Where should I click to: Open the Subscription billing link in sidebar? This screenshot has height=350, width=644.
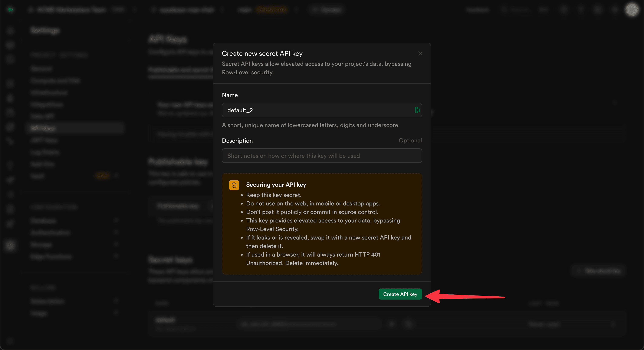pyautogui.click(x=47, y=301)
